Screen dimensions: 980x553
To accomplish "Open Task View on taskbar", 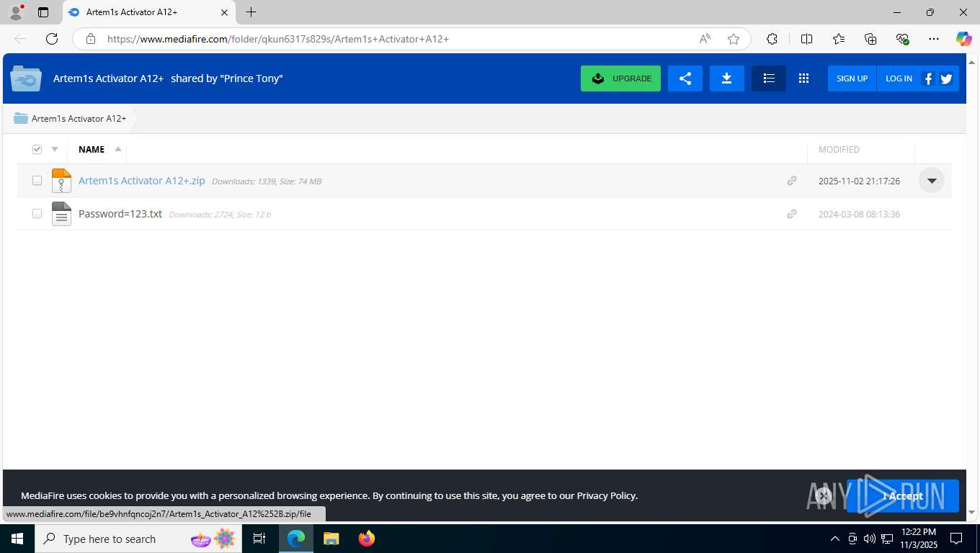I will [259, 539].
